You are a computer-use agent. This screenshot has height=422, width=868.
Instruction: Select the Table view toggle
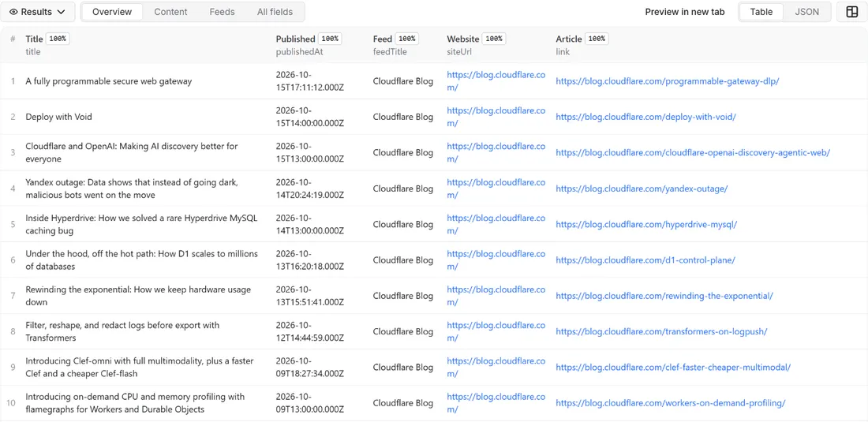(761, 12)
